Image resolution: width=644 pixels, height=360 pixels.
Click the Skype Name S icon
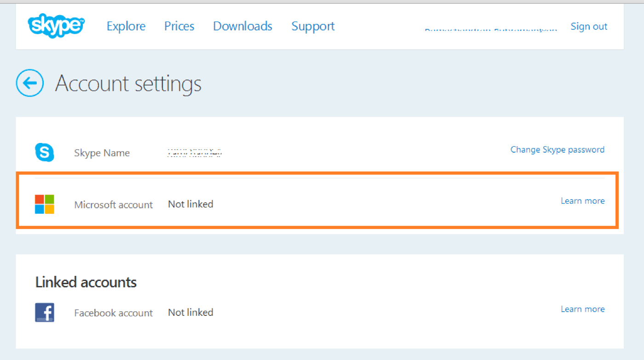pos(45,152)
